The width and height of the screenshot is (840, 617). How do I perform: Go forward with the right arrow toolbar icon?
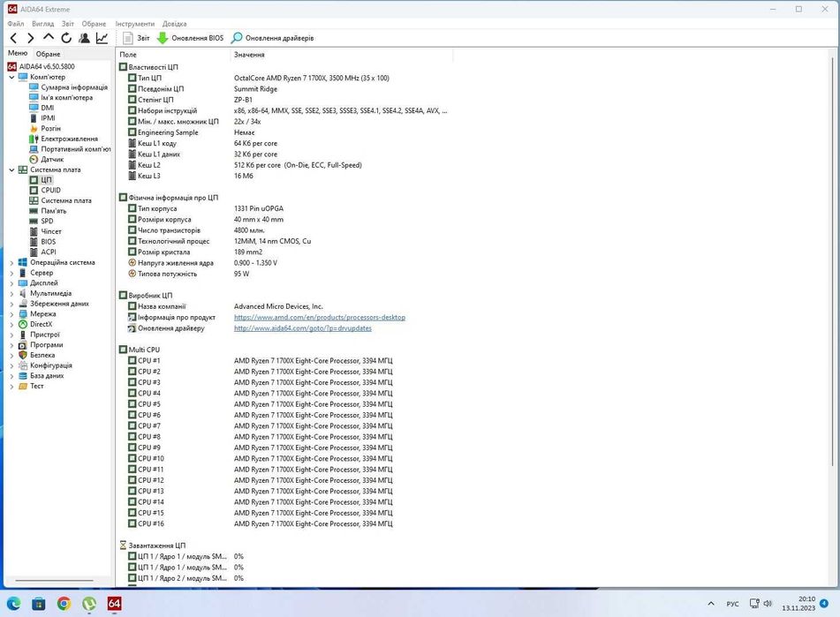(x=31, y=38)
